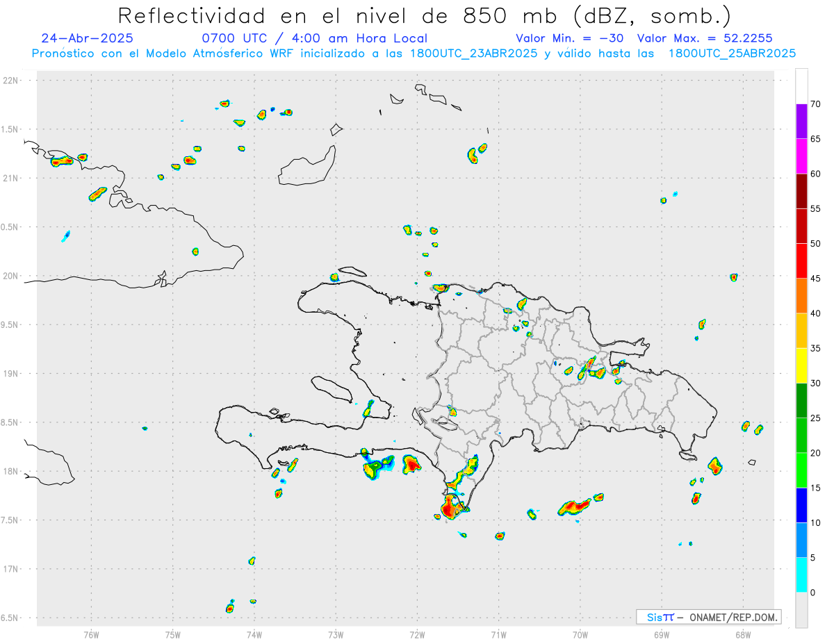Select the dark blue 10-15 dBZ segment

point(801,506)
